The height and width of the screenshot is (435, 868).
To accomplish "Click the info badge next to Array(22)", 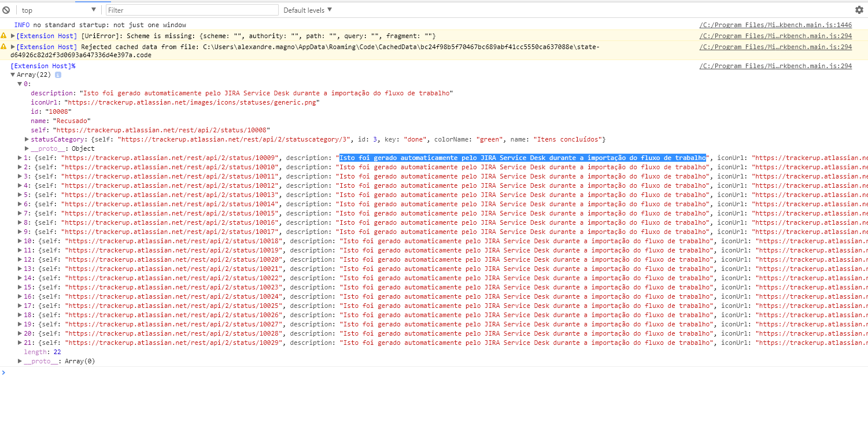I will (58, 75).
